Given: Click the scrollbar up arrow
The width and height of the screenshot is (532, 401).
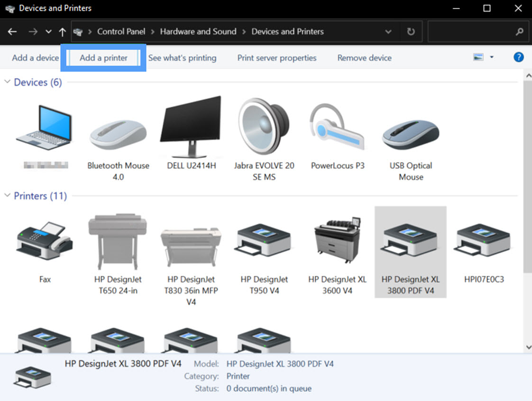Looking at the screenshot, I should click(x=528, y=76).
